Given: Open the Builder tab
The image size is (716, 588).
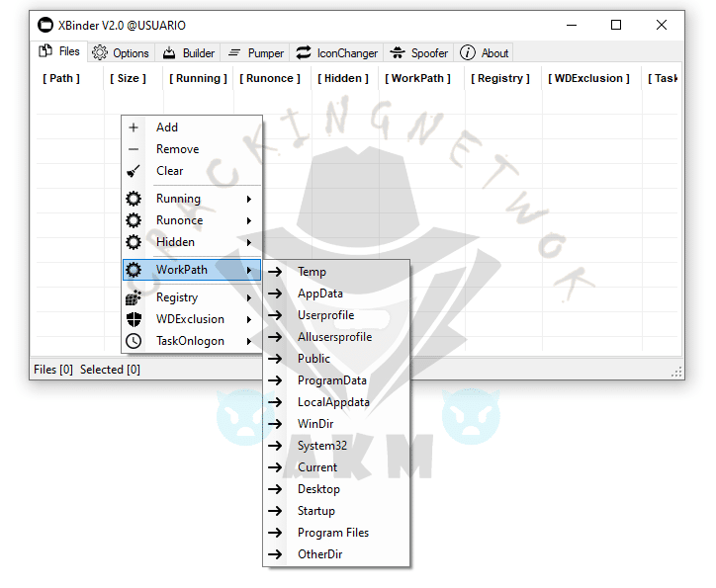Looking at the screenshot, I should coord(188,53).
